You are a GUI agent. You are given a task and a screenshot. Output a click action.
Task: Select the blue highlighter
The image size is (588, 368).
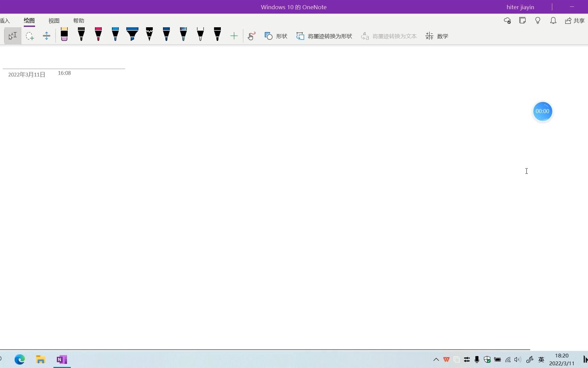coord(132,34)
